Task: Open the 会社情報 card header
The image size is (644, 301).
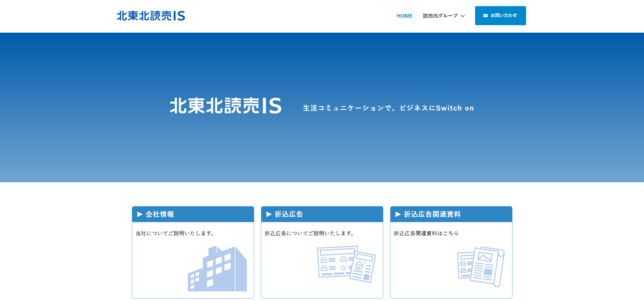Action: (193, 214)
